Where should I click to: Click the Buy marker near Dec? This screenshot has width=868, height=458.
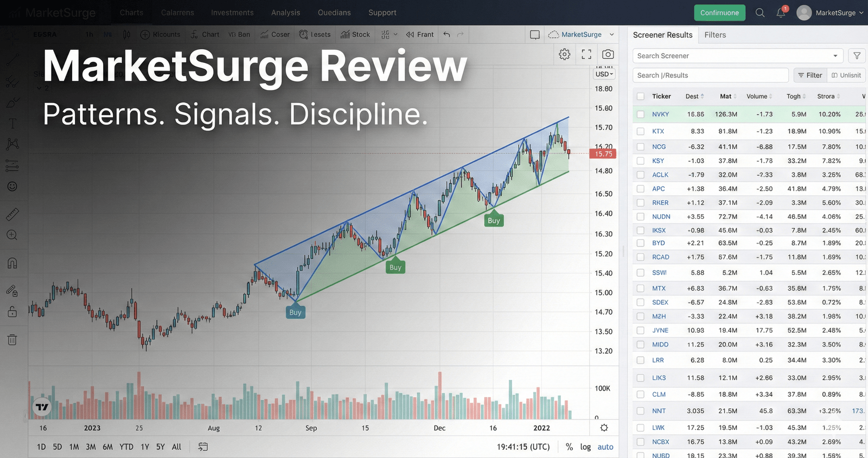coord(494,220)
